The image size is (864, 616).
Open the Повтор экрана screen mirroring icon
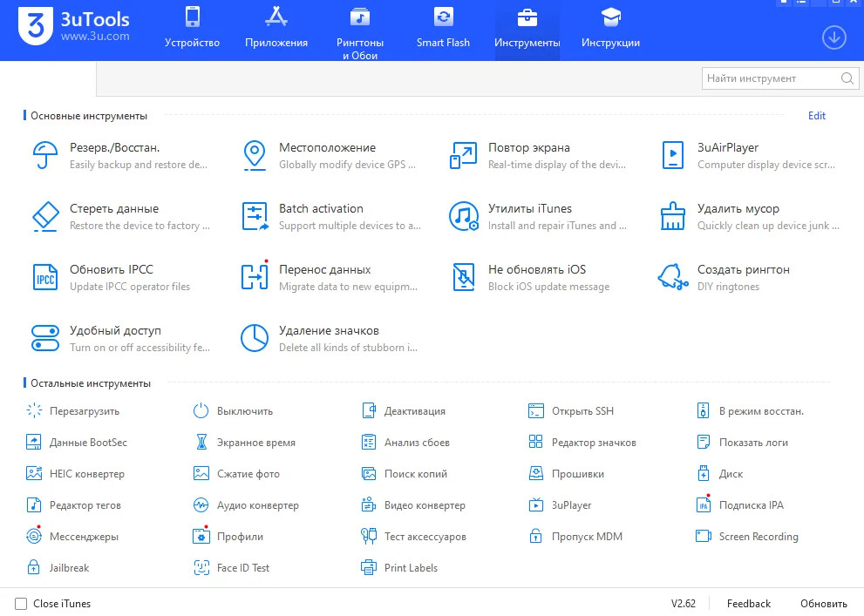463,155
